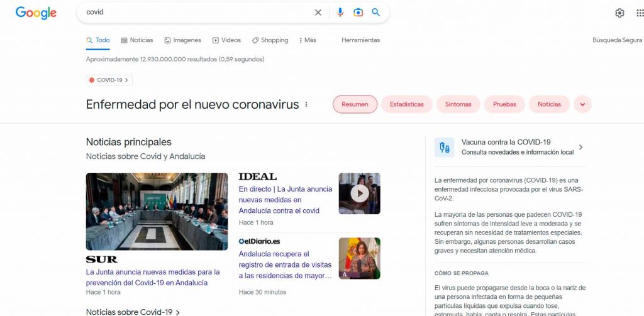
Task: Click Noticias sobre Covid y Andalucía text
Action: (145, 156)
